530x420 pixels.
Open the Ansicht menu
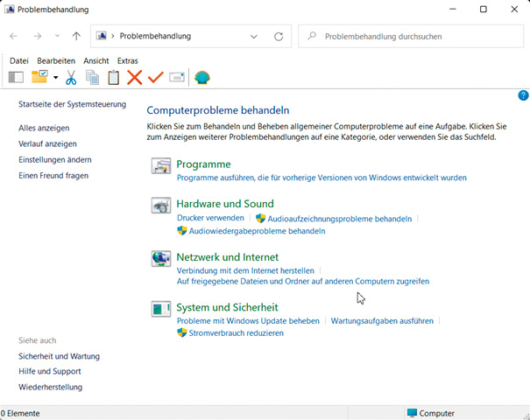[96, 60]
